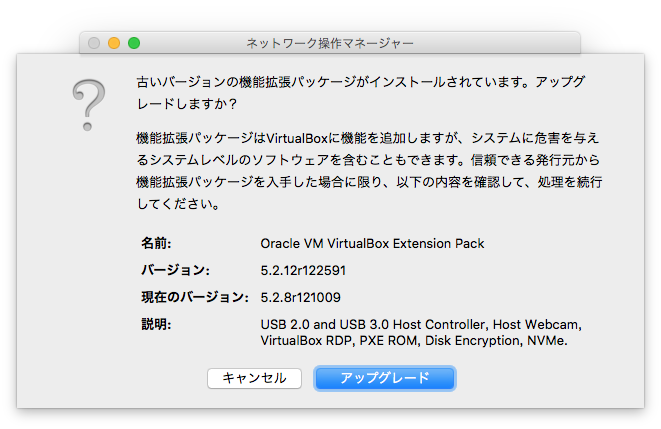Viewport: 661px width, 429px height.
Task: Select the Oracle VM VirtualBox Extension Pack name
Action: click(372, 244)
